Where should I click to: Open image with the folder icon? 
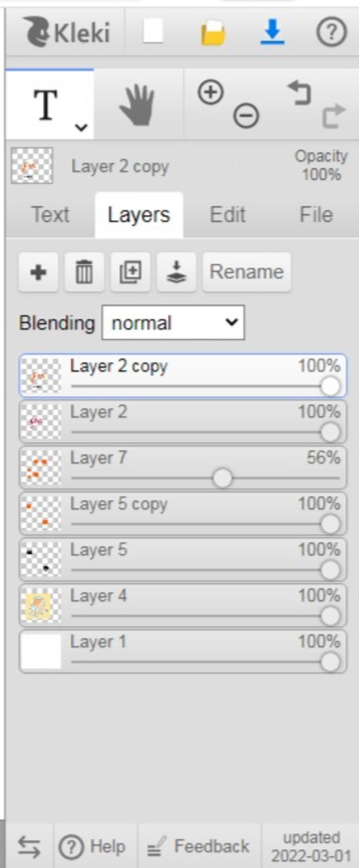213,32
